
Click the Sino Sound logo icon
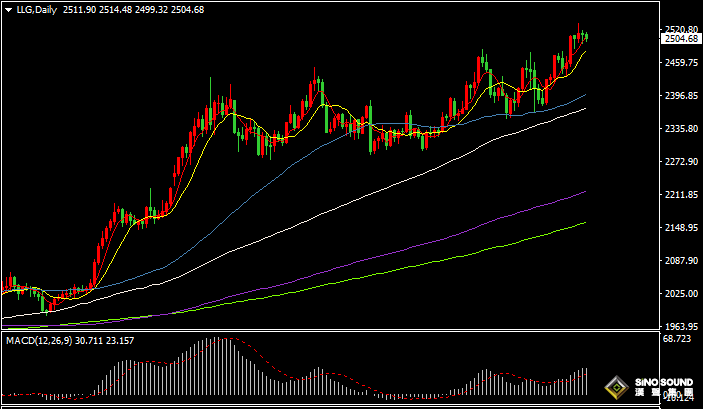619,390
